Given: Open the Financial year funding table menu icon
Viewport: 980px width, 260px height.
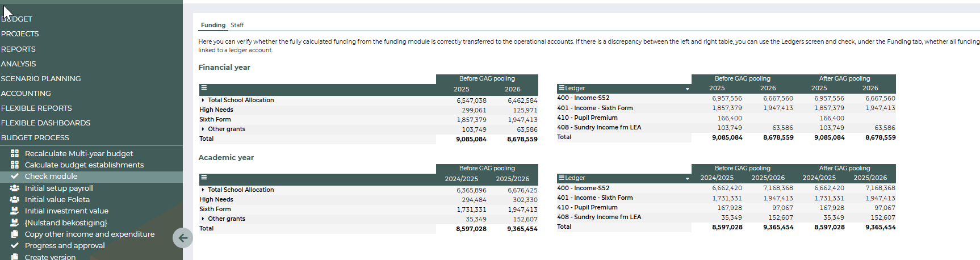Looking at the screenshot, I should point(204,88).
